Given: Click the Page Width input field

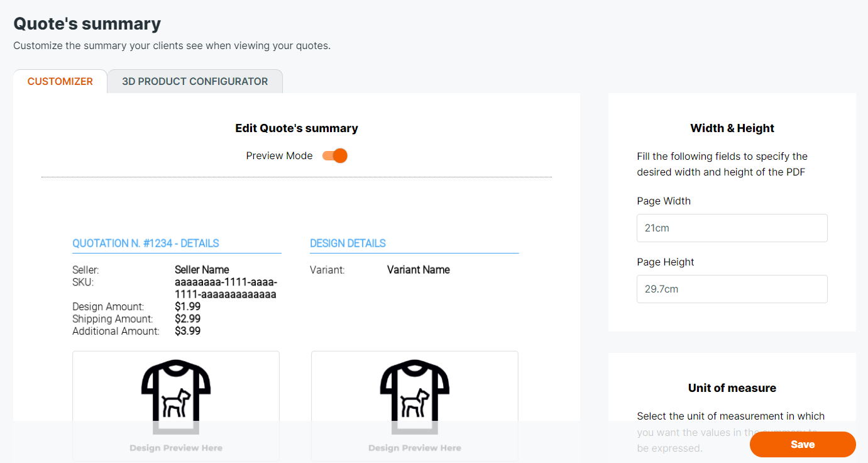Looking at the screenshot, I should (x=732, y=228).
